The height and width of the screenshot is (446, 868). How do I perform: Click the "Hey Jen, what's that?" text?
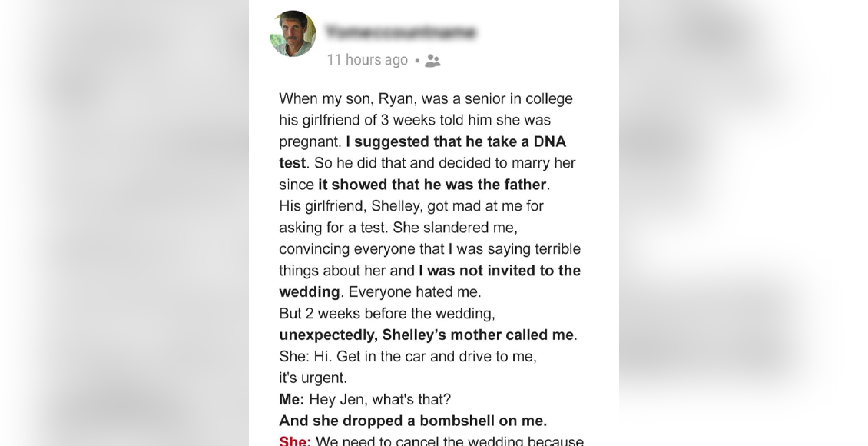pos(379,399)
